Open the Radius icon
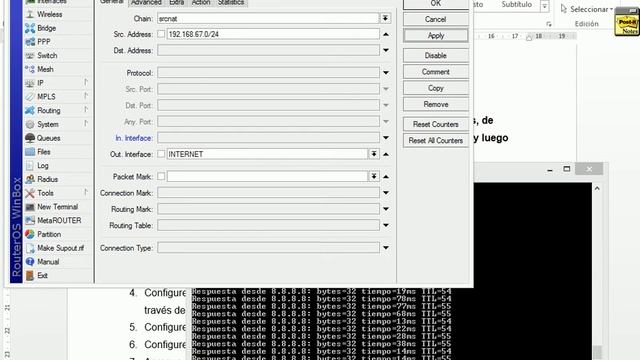Viewport: 640px width, 360px height. point(30,179)
